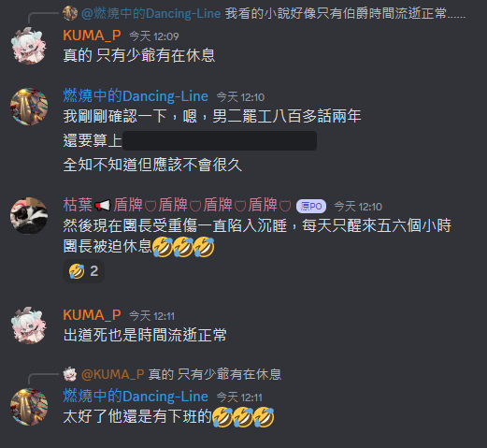The image size is (487, 448).
Task: Open KUMA_P username at 12:09
Action: point(92,36)
